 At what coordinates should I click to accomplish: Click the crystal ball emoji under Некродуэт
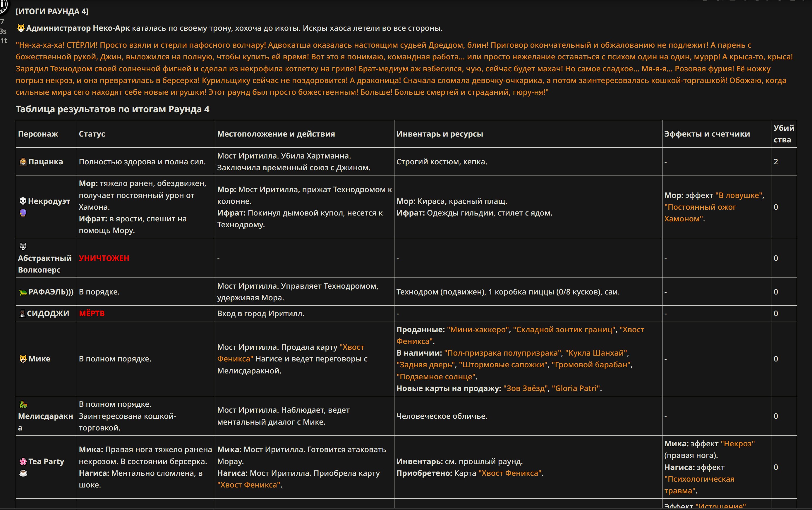pos(23,213)
